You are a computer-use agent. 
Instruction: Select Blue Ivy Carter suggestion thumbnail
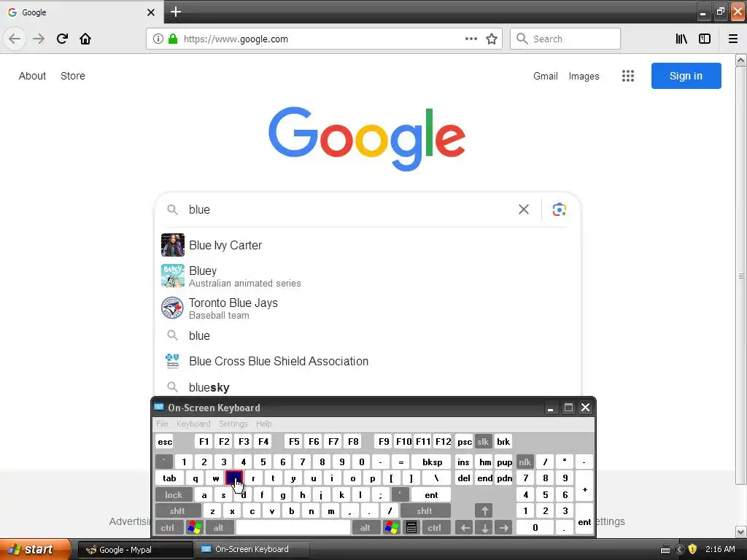[172, 245]
